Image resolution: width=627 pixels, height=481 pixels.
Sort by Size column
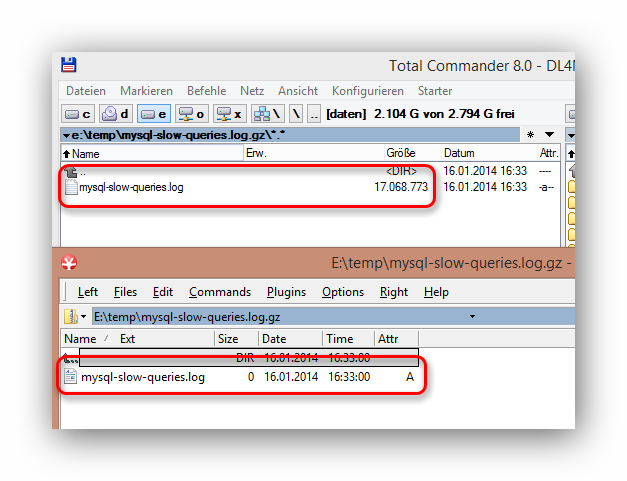coord(236,339)
